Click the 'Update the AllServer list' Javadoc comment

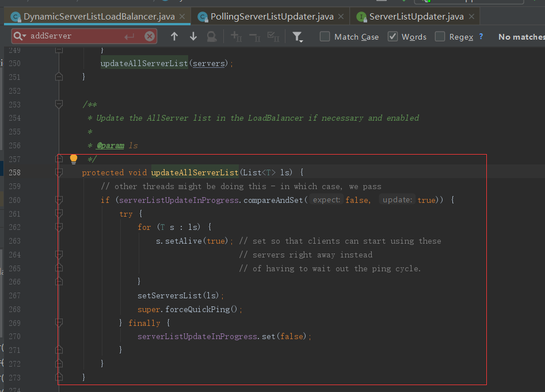click(x=258, y=118)
